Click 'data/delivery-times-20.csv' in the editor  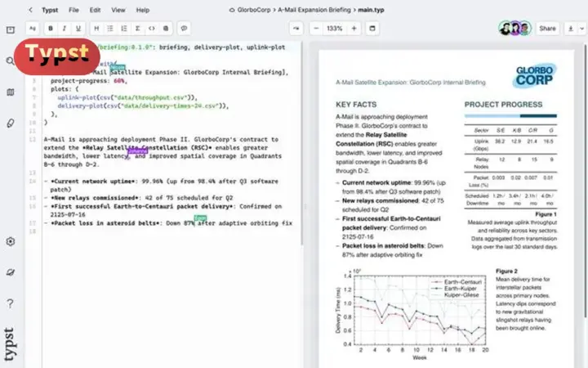[170, 105]
